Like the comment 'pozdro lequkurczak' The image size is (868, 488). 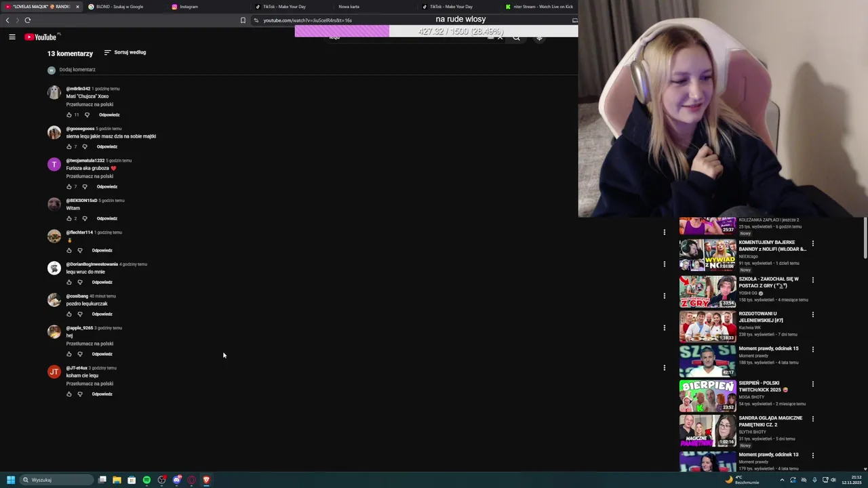(x=68, y=314)
